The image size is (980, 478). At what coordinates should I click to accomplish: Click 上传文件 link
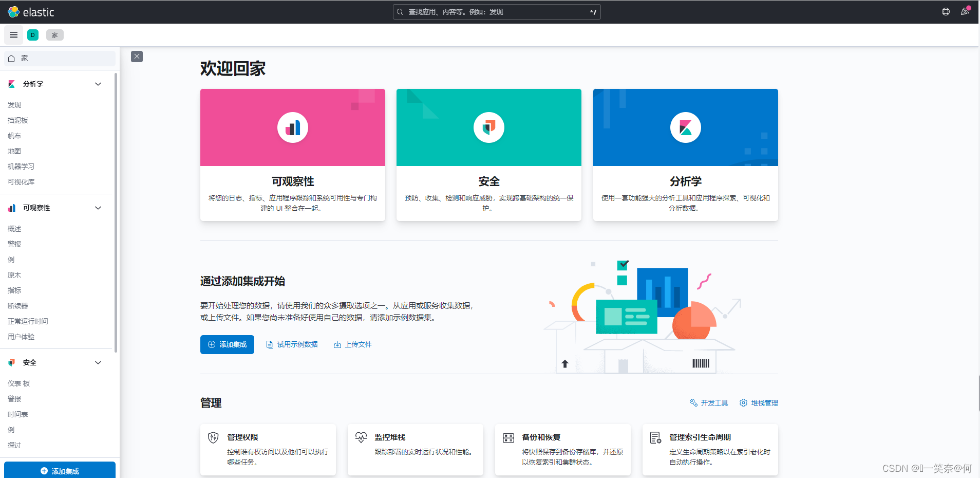pos(353,344)
